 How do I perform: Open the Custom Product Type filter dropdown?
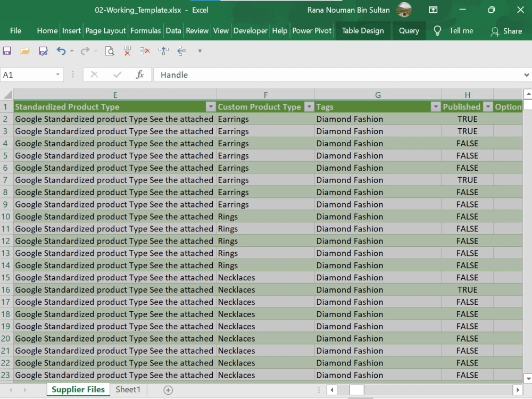coord(309,107)
